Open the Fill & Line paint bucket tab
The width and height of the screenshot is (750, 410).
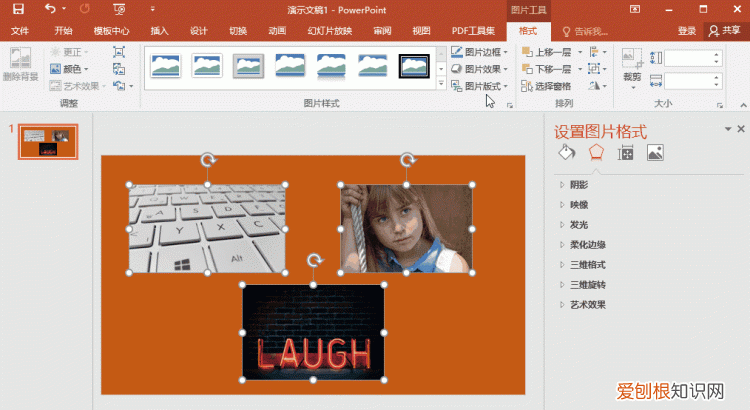pos(566,153)
